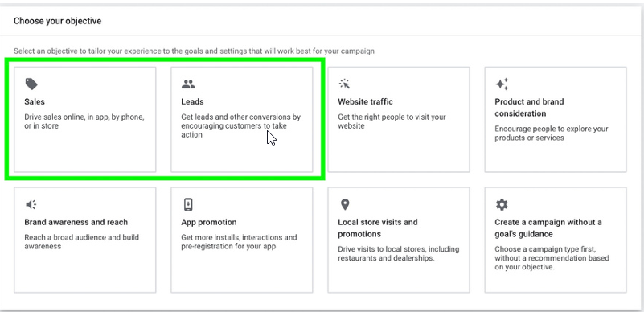Click the megaphone icon for Brand awareness

(x=31, y=204)
